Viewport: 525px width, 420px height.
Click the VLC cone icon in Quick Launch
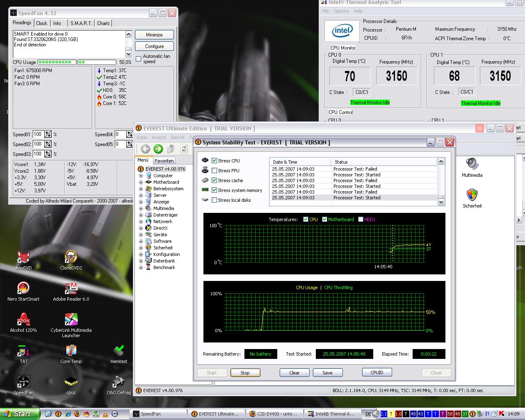[x=105, y=414]
